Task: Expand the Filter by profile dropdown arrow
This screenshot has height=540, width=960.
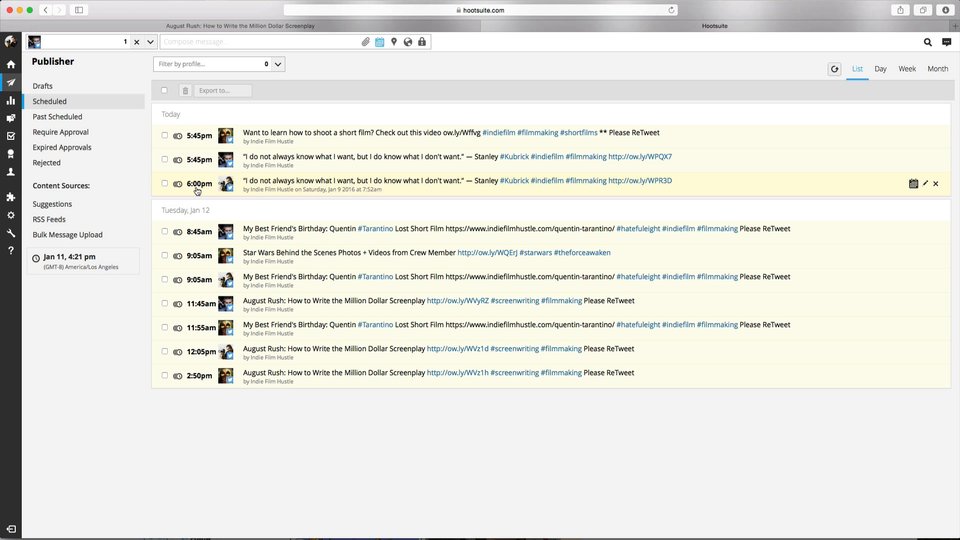Action: pos(278,64)
